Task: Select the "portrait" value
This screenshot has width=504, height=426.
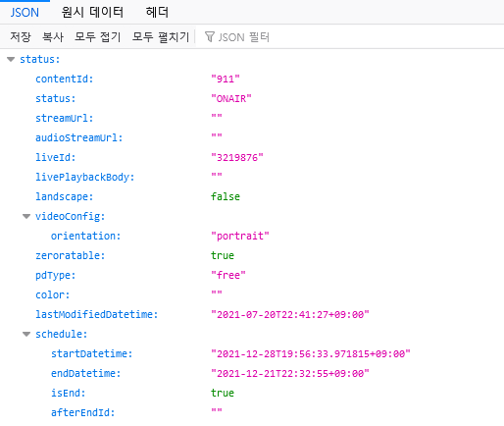Action: click(240, 236)
